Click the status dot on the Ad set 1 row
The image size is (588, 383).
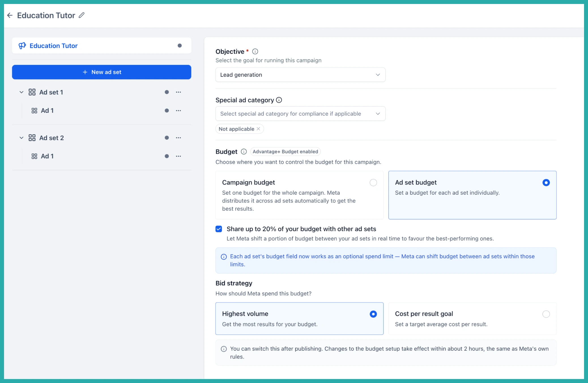167,92
